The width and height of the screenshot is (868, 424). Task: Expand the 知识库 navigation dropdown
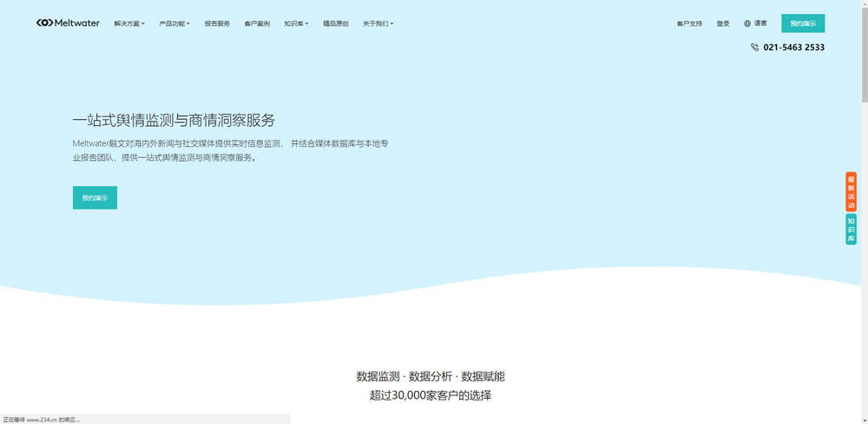tap(296, 23)
